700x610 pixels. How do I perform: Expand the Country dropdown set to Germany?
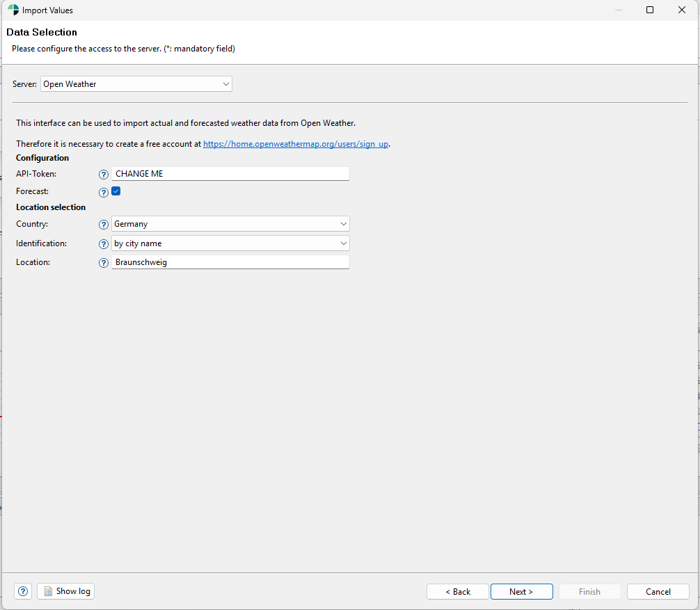click(x=230, y=223)
